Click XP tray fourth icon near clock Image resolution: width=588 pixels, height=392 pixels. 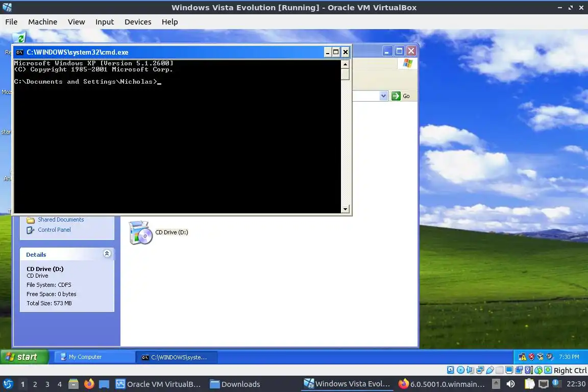550,357
